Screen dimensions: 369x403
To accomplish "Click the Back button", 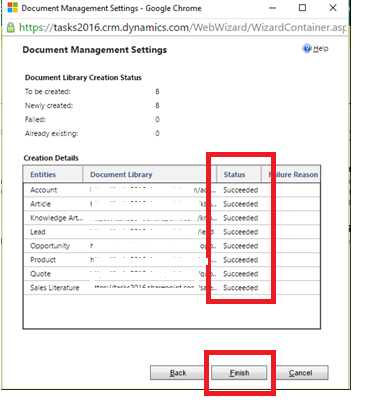I will pos(178,373).
